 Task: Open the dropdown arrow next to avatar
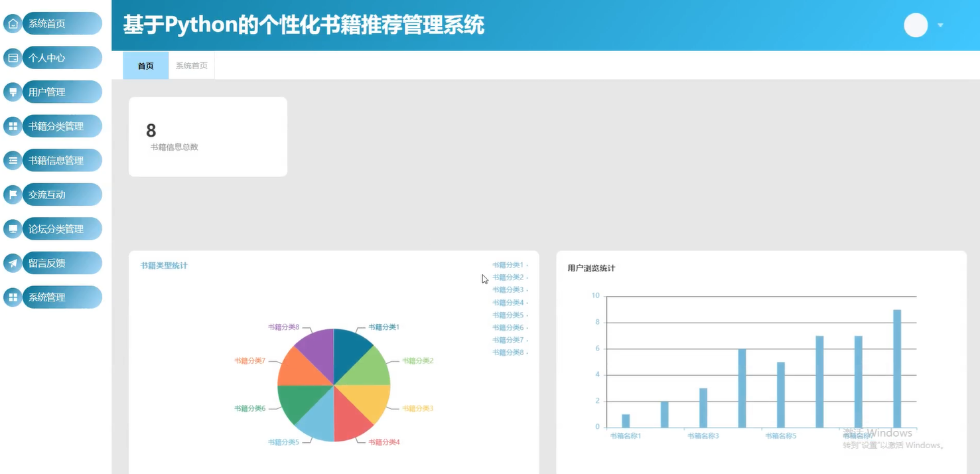[x=940, y=25]
